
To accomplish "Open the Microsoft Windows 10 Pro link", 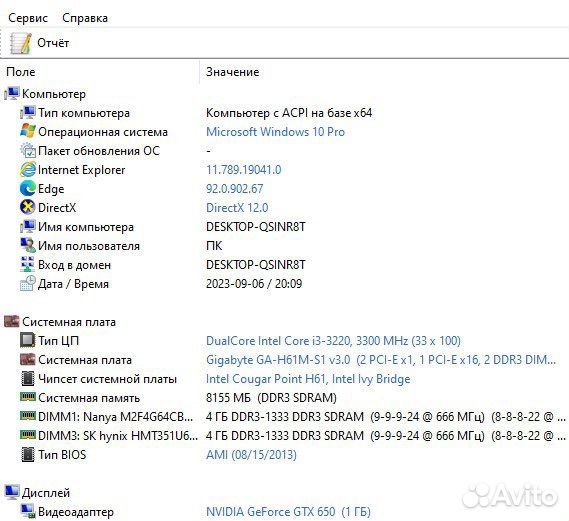I will click(x=275, y=132).
